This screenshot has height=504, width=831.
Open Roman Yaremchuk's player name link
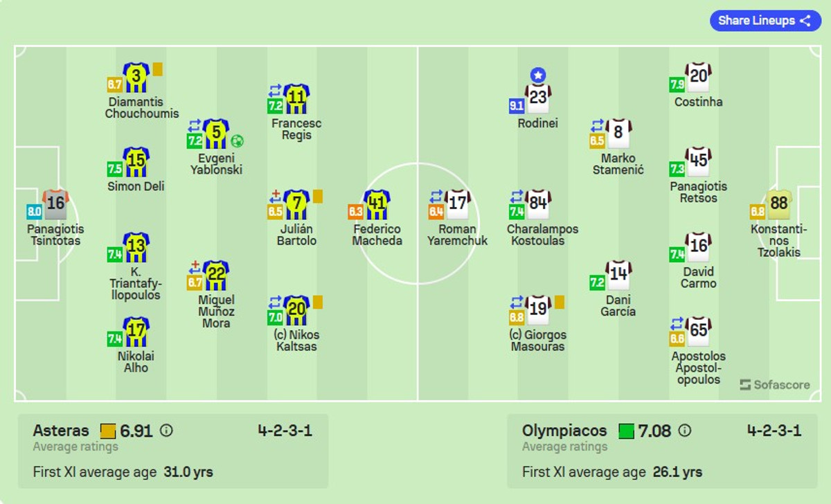[457, 235]
